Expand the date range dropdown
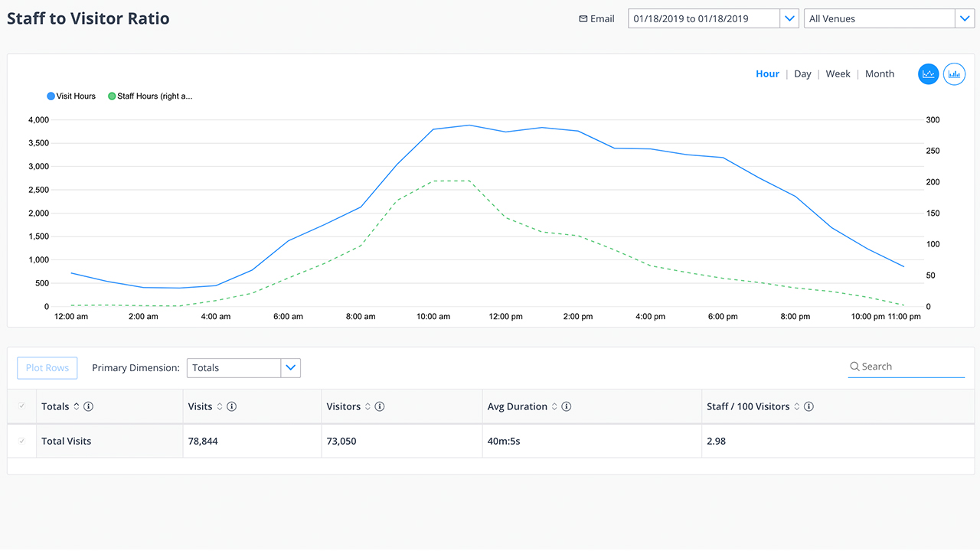 point(789,19)
